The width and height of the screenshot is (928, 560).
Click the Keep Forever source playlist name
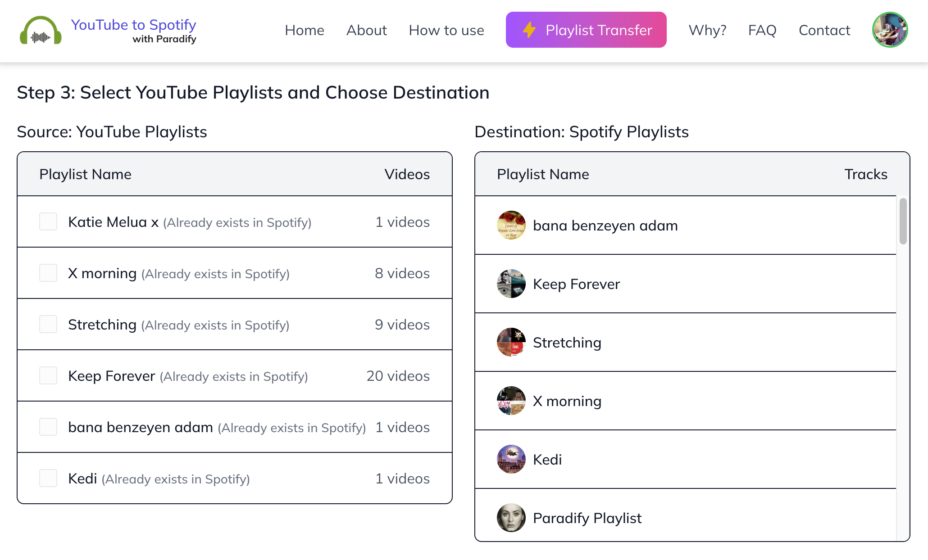(x=112, y=376)
